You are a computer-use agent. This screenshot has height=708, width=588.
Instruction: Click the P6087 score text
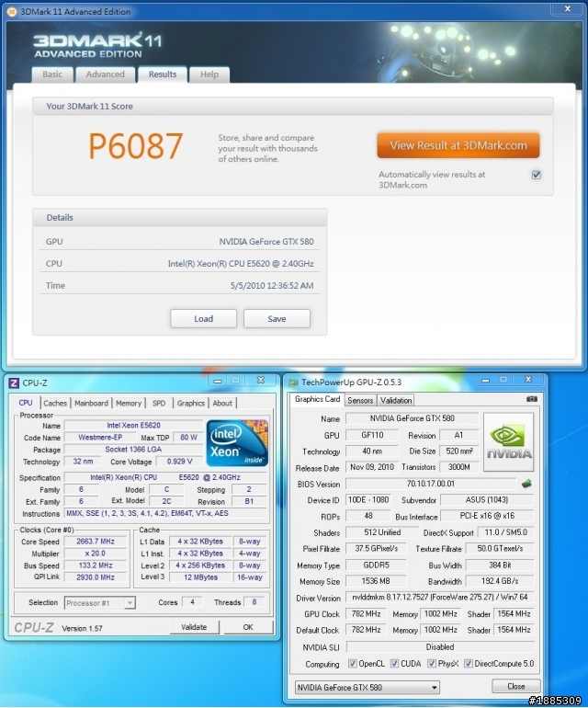[x=135, y=146]
